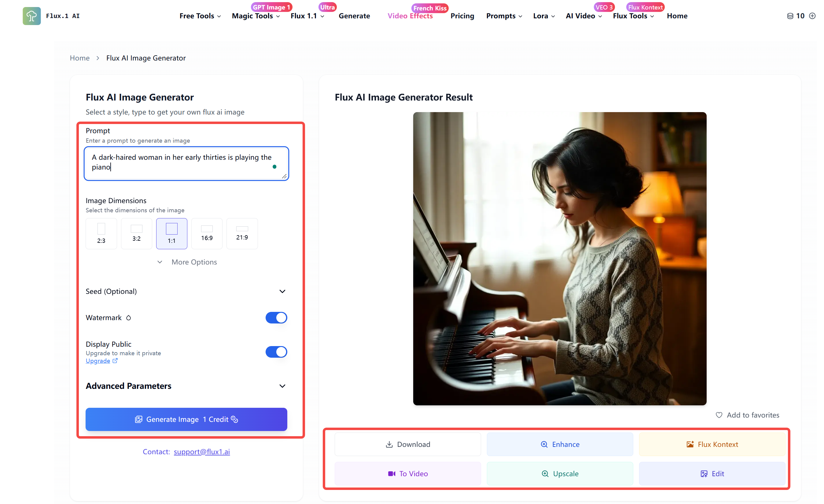The width and height of the screenshot is (824, 504).
Task: Turn off the Display Public toggle
Action: point(276,352)
